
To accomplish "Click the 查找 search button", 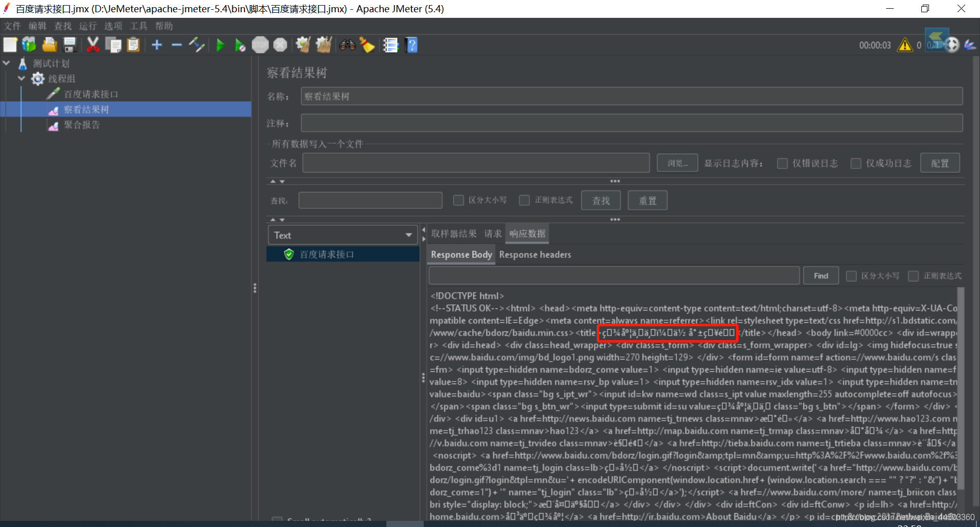I will tap(601, 200).
